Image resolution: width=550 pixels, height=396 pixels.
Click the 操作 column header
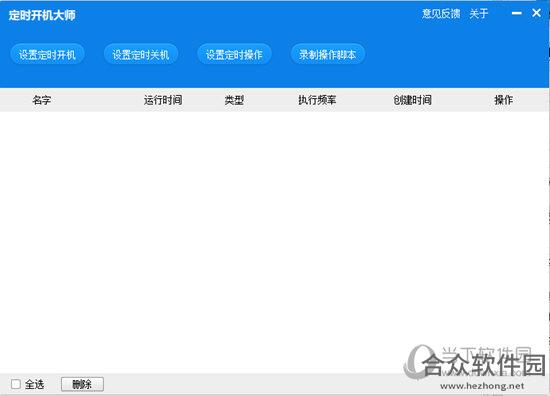pyautogui.click(x=504, y=100)
